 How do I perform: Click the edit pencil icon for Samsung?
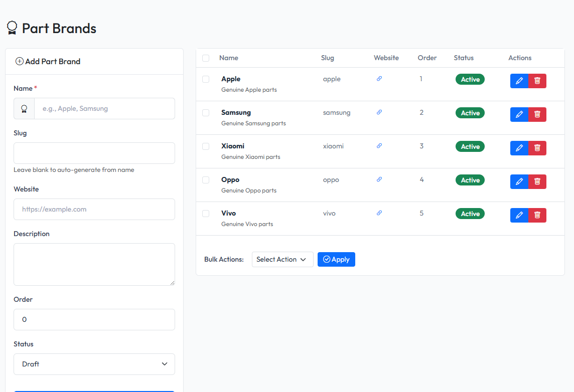coord(519,114)
